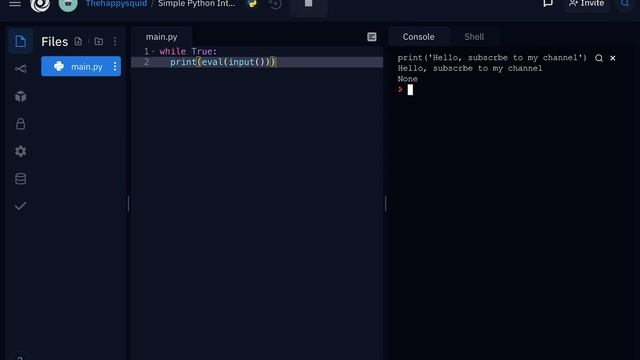
Task: Open the Packages cube icon
Action: [x=20, y=96]
